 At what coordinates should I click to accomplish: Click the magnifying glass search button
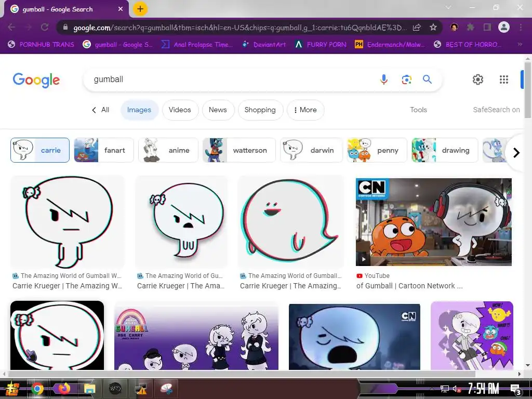(x=427, y=79)
